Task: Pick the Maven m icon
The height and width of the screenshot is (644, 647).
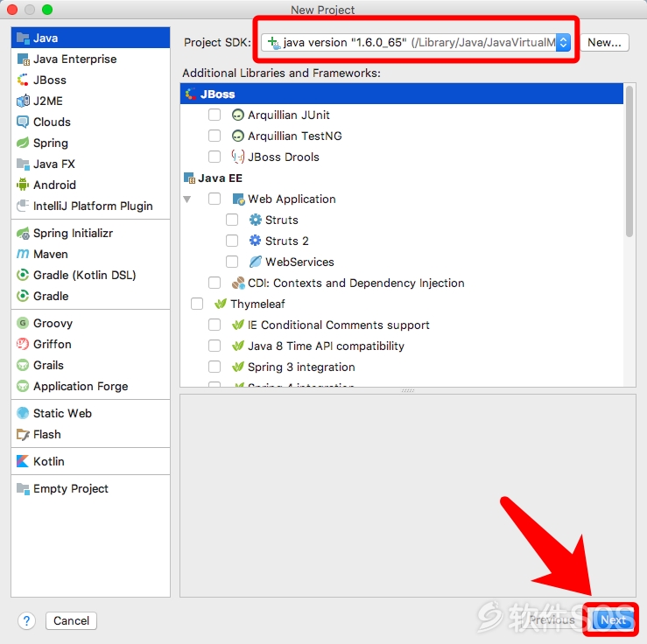Action: [23, 254]
